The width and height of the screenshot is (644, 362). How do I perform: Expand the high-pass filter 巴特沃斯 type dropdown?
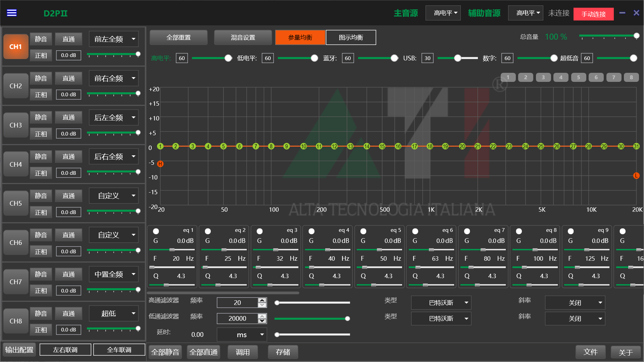pyautogui.click(x=441, y=303)
